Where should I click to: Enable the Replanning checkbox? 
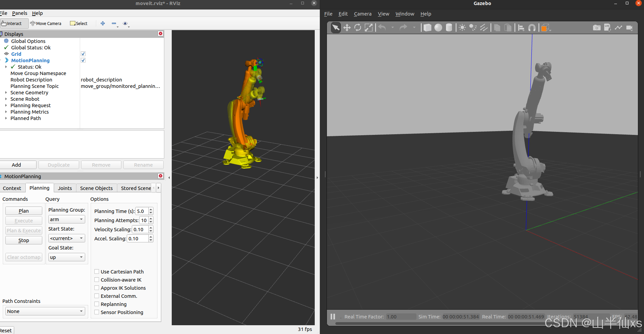pyautogui.click(x=97, y=304)
